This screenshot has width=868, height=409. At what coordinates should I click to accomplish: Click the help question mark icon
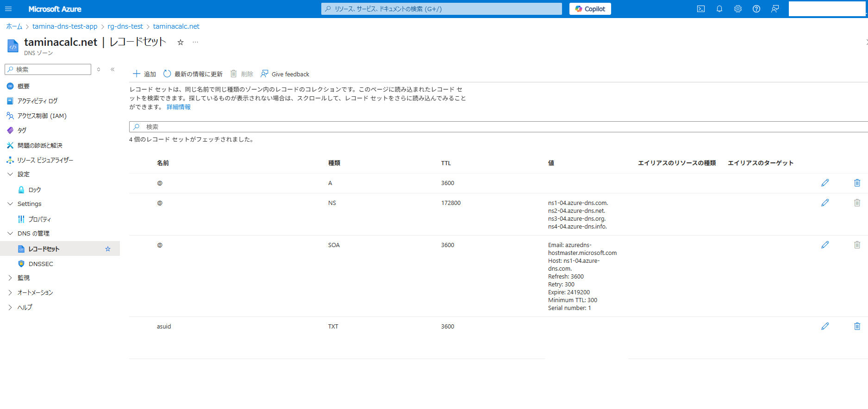pos(756,9)
